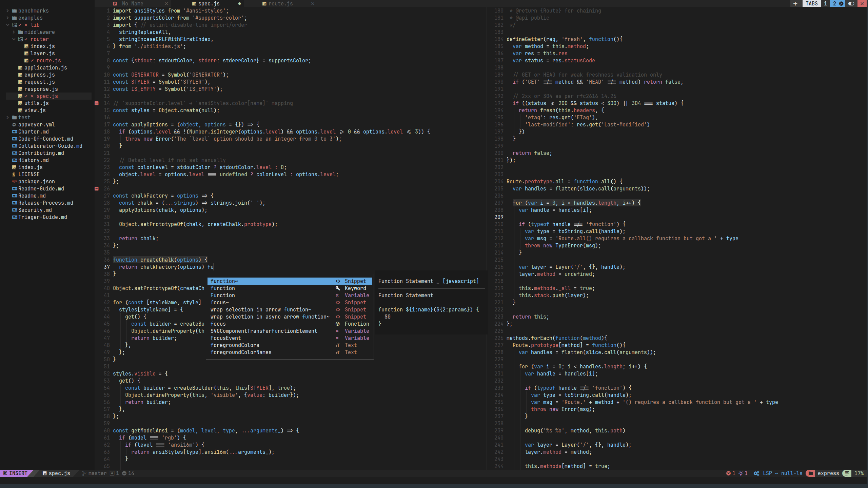868x488 pixels.
Task: Click the error count icon in the statusline
Action: pos(728,473)
